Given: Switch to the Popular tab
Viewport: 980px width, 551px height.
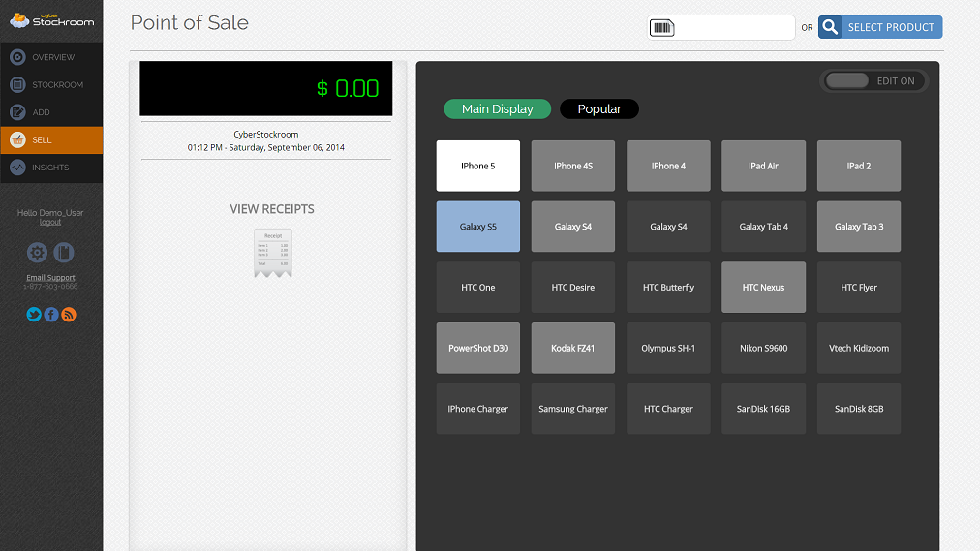Looking at the screenshot, I should pyautogui.click(x=598, y=109).
